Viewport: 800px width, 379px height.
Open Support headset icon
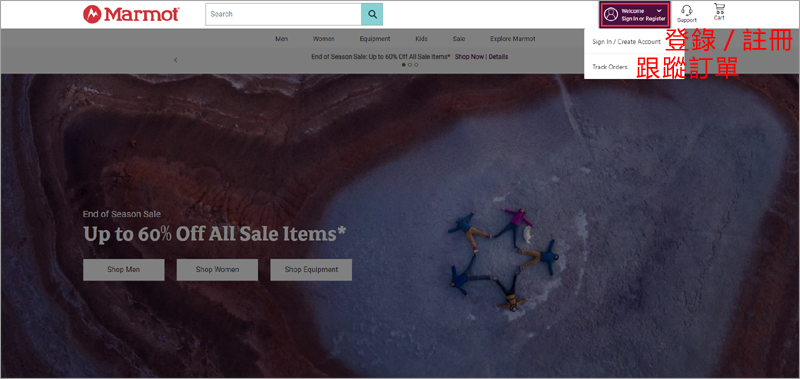tap(687, 11)
